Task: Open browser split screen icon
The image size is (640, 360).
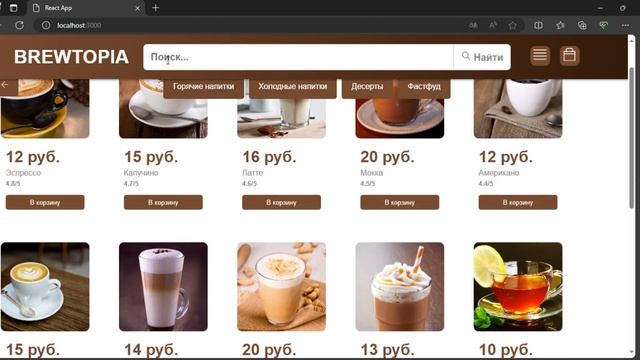Action: click(538, 25)
